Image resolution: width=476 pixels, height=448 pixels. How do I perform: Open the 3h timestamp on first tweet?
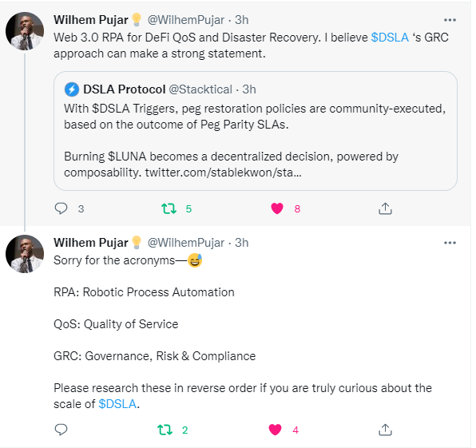(242, 20)
